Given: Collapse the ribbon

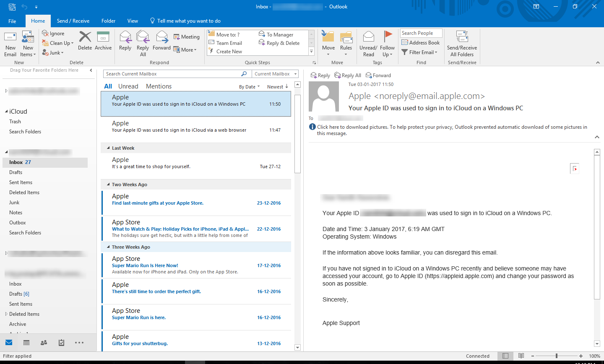Looking at the screenshot, I should pyautogui.click(x=598, y=62).
